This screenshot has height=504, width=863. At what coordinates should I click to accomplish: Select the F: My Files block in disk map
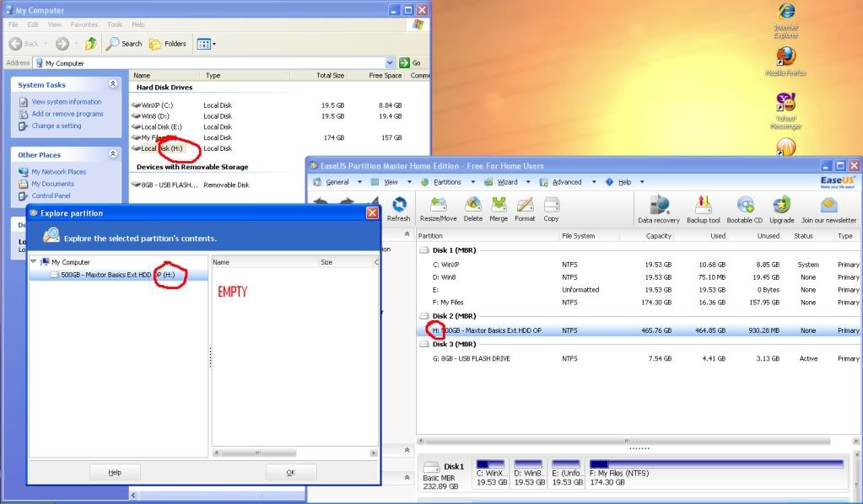pyautogui.click(x=716, y=473)
